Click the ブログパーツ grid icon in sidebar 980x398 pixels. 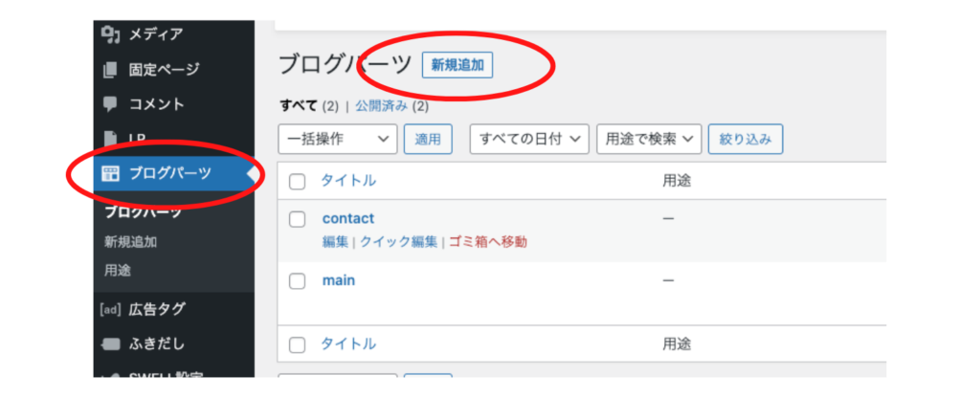pyautogui.click(x=110, y=173)
